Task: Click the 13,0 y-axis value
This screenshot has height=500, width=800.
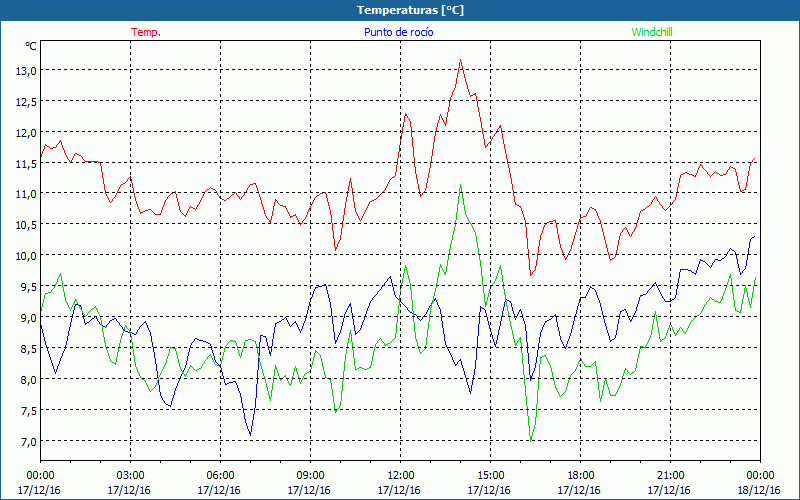Action: click(x=27, y=70)
